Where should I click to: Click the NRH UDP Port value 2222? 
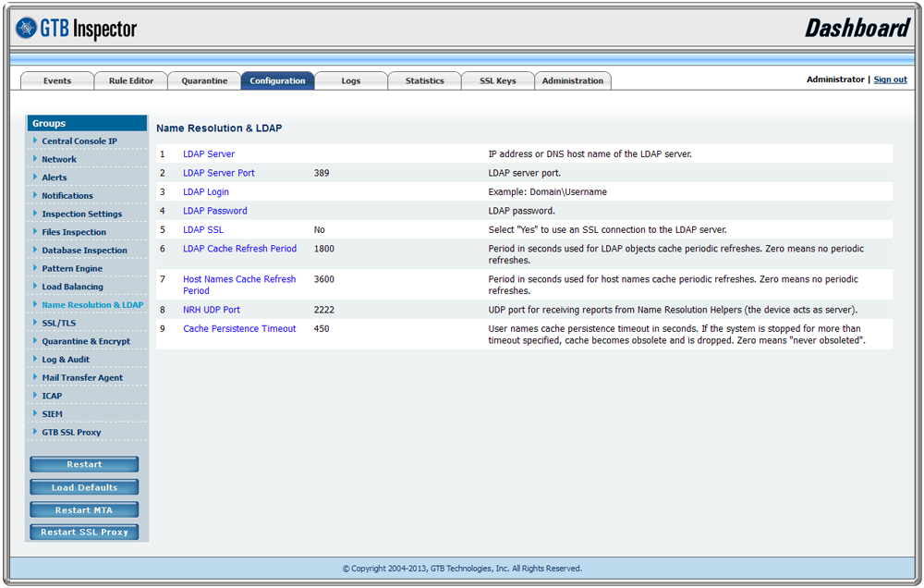pyautogui.click(x=324, y=310)
